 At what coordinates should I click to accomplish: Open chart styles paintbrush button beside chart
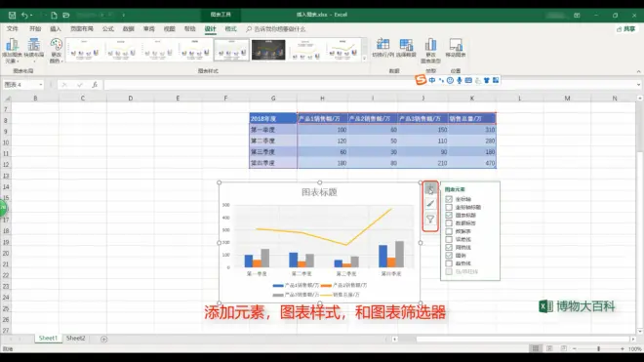click(x=430, y=204)
